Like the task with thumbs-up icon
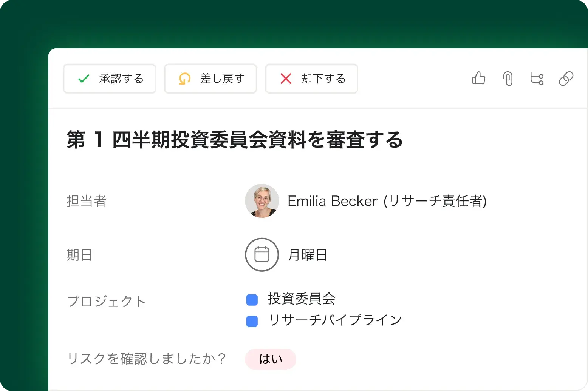The width and height of the screenshot is (588, 391). tap(478, 78)
